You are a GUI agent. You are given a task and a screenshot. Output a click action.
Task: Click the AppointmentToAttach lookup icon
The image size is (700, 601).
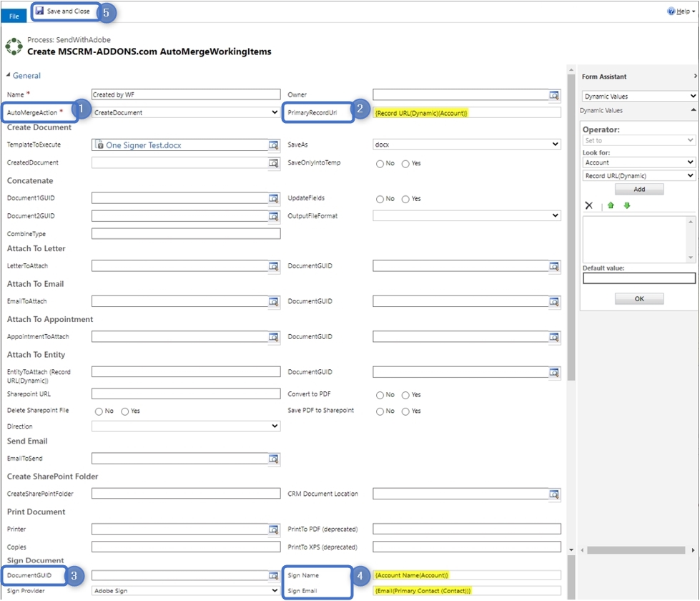tap(273, 337)
